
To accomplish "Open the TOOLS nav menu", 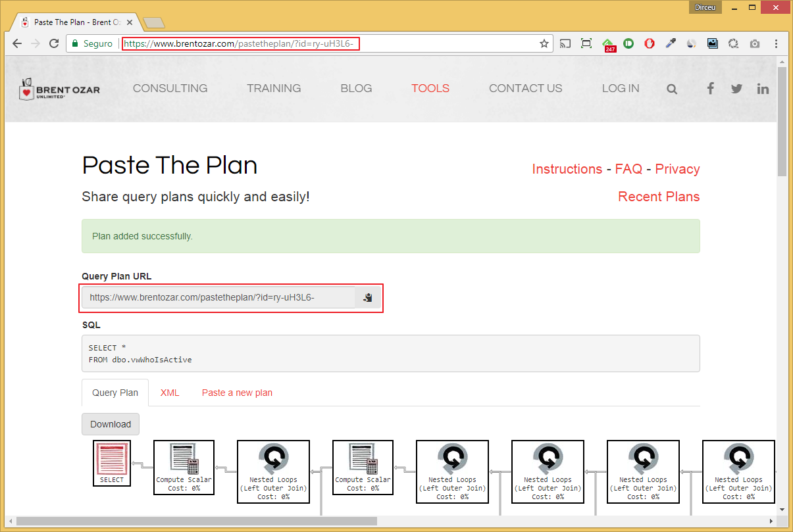I will tap(430, 88).
